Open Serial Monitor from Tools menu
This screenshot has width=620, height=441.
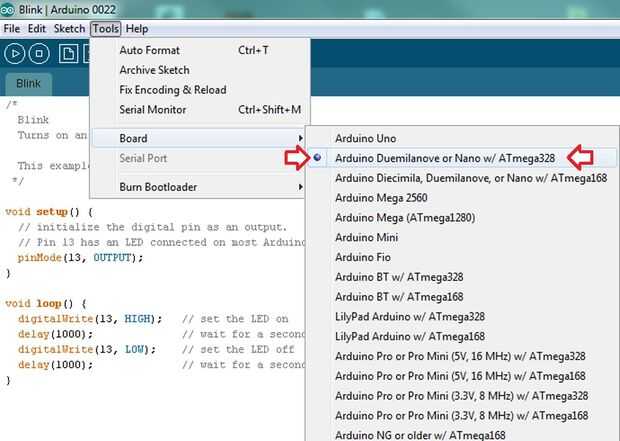[x=199, y=110]
